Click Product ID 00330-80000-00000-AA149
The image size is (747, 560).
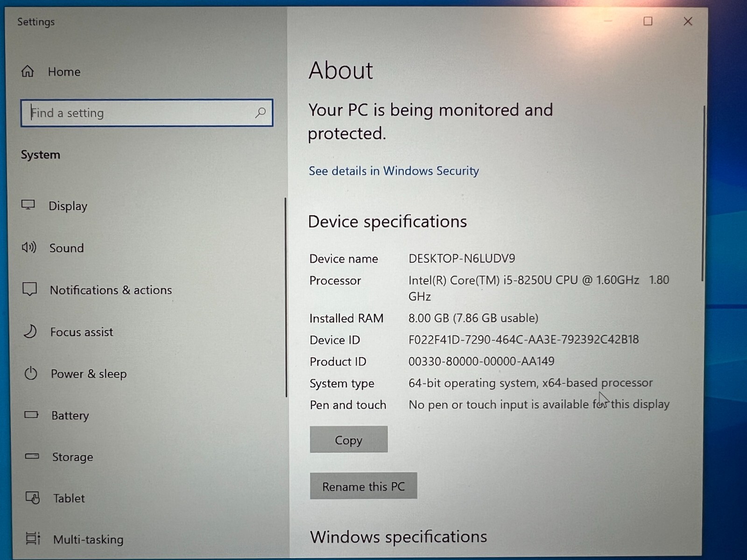[x=481, y=361]
